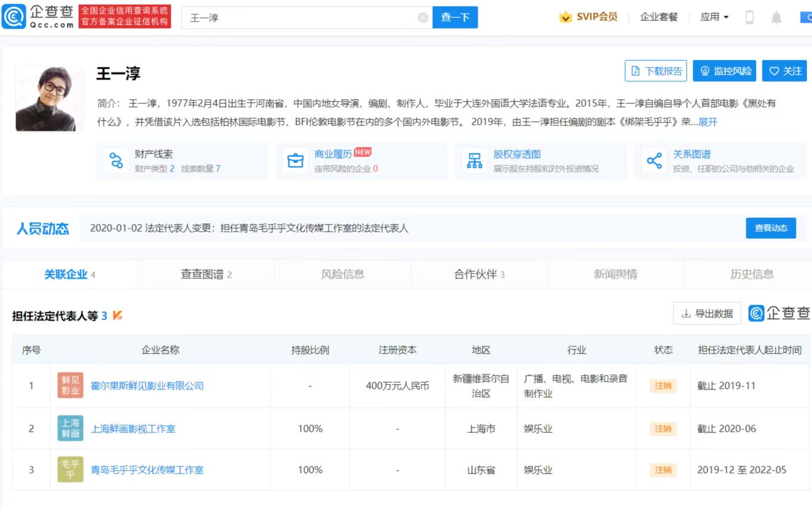This screenshot has width=812, height=510.
Task: Switch to 风险信息 tab
Action: coord(343,275)
